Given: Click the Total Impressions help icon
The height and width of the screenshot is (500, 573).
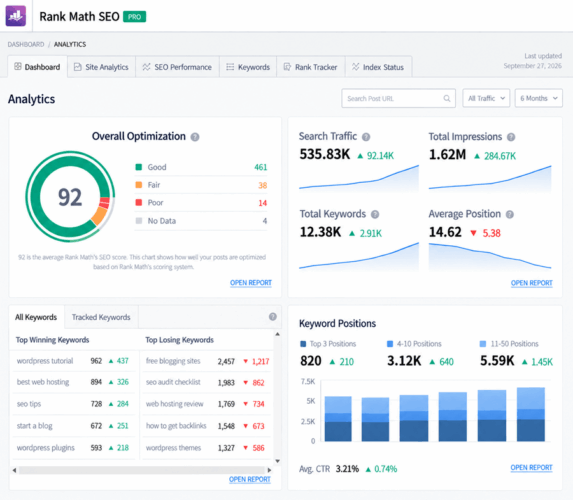Looking at the screenshot, I should (x=511, y=137).
